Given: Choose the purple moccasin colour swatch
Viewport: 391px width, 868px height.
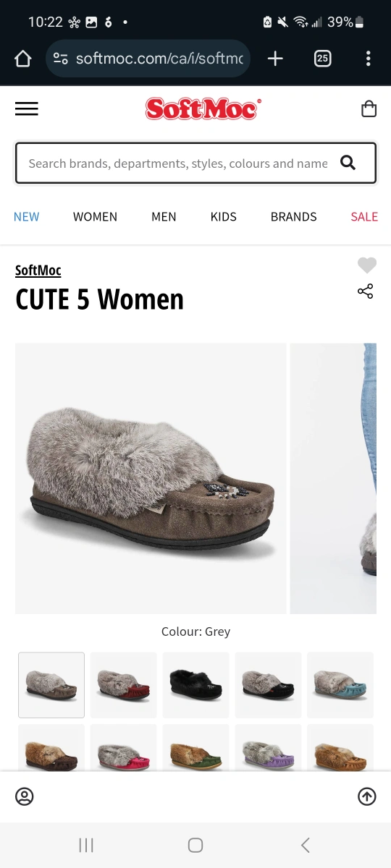Looking at the screenshot, I should [x=268, y=746].
